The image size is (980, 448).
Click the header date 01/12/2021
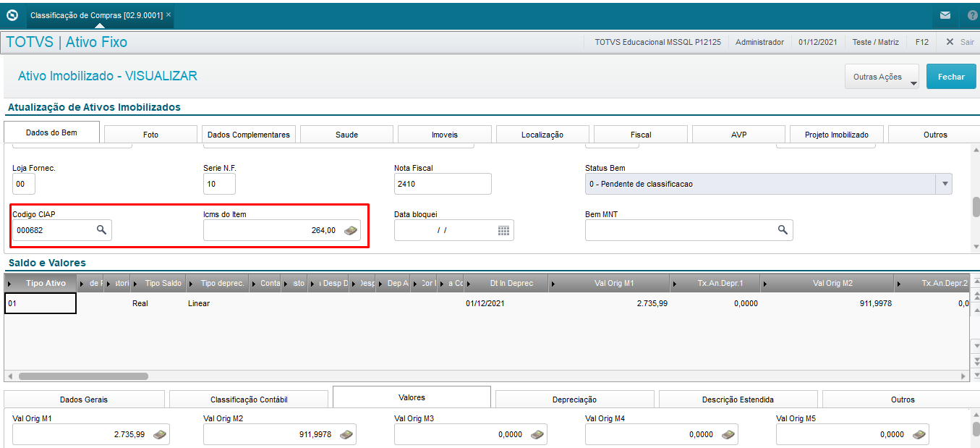[x=818, y=42]
